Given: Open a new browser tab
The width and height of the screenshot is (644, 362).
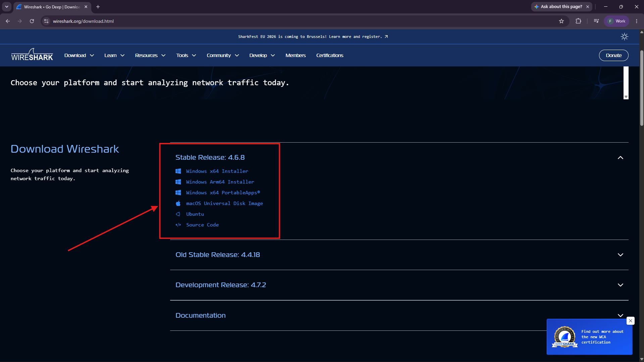Looking at the screenshot, I should pos(98,7).
